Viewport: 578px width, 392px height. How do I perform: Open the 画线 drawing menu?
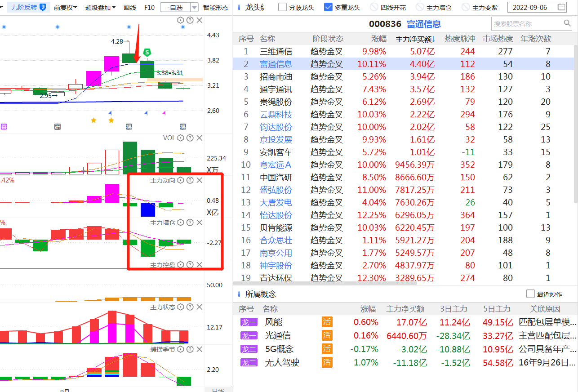point(130,7)
